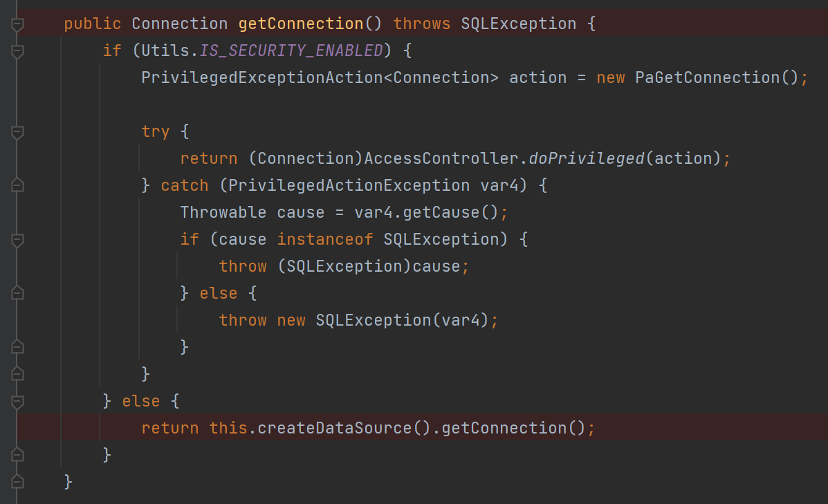
Task: Click the method's final closing brace fold marker
Action: tap(18, 481)
